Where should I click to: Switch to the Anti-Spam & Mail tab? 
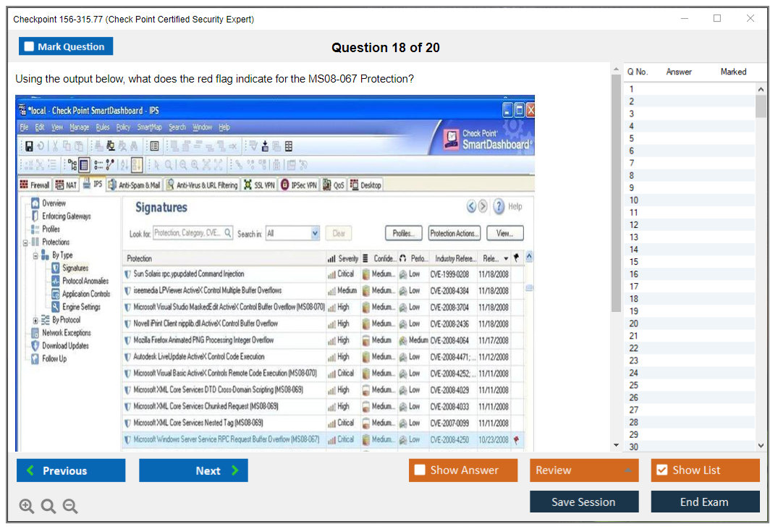[134, 185]
